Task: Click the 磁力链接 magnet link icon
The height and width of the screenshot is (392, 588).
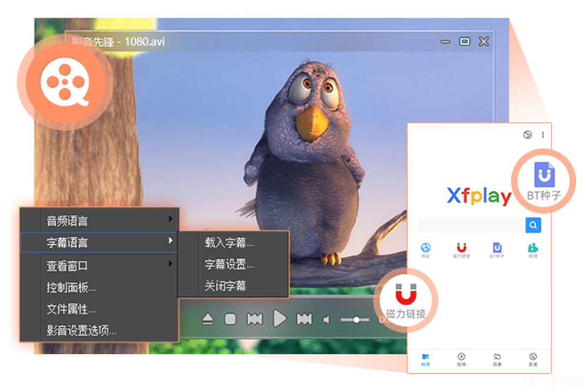Action: click(x=406, y=296)
